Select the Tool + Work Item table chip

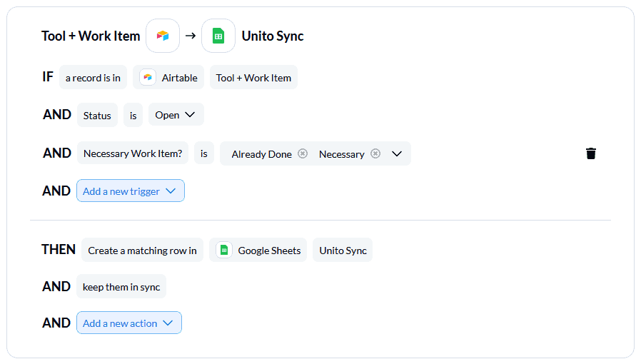point(253,77)
